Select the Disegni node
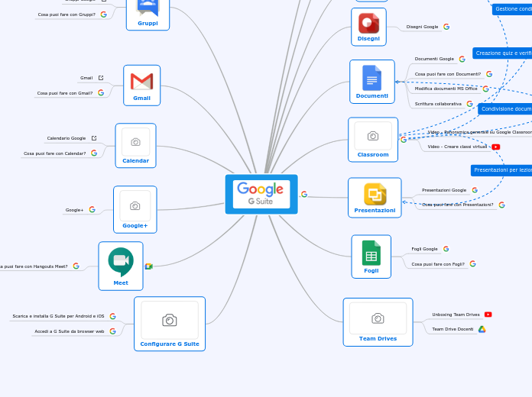 point(368,27)
